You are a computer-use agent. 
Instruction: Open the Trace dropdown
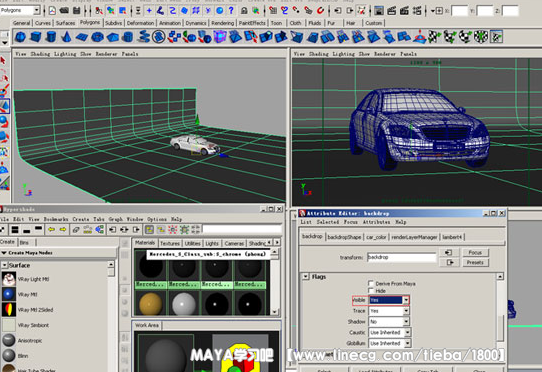pyautogui.click(x=389, y=311)
